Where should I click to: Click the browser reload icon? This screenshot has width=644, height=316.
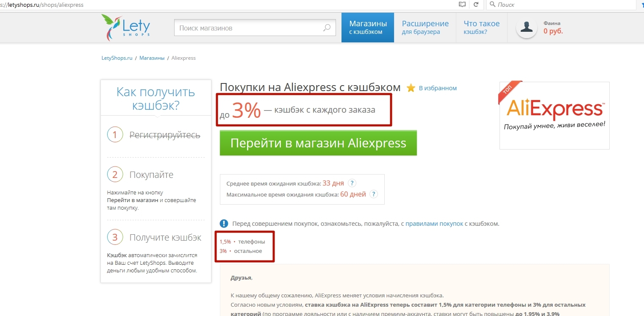tap(476, 5)
